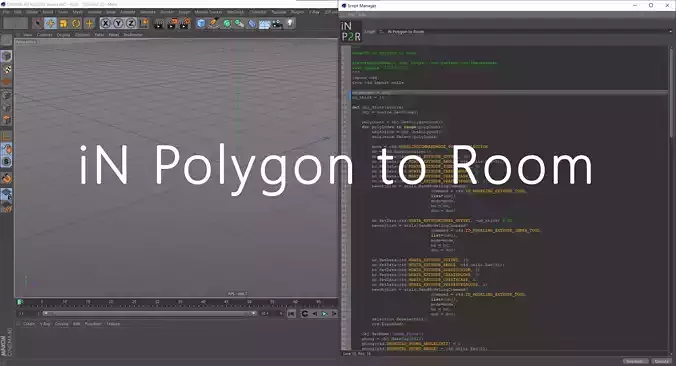Image resolution: width=676 pixels, height=366 pixels.
Task: Toggle the X axis lock
Action: tap(106, 23)
